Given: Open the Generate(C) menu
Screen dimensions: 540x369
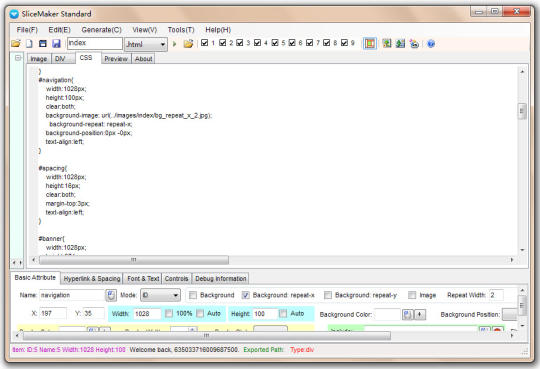Looking at the screenshot, I should [x=102, y=30].
